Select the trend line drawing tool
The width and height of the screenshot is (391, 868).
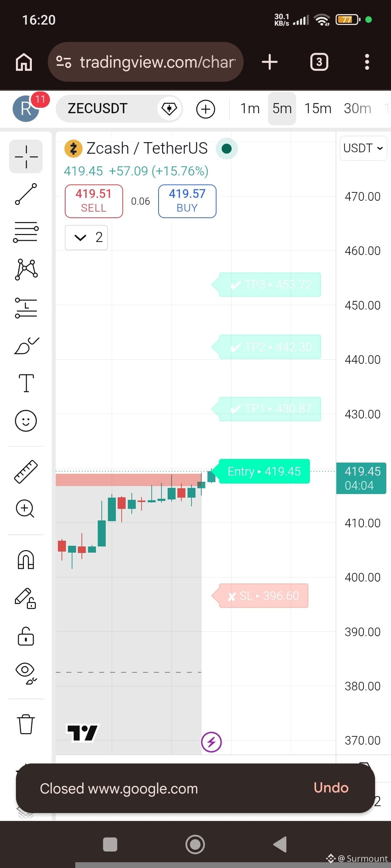[x=26, y=194]
